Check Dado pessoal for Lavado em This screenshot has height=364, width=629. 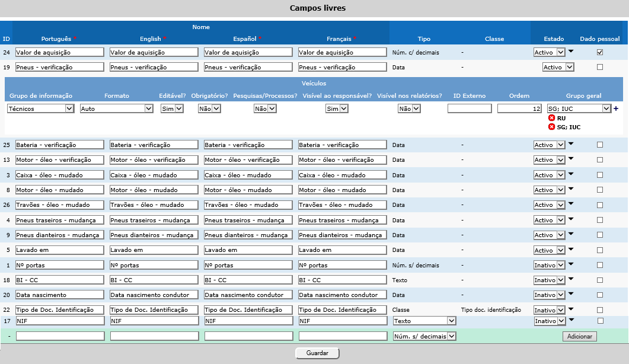pyautogui.click(x=600, y=250)
